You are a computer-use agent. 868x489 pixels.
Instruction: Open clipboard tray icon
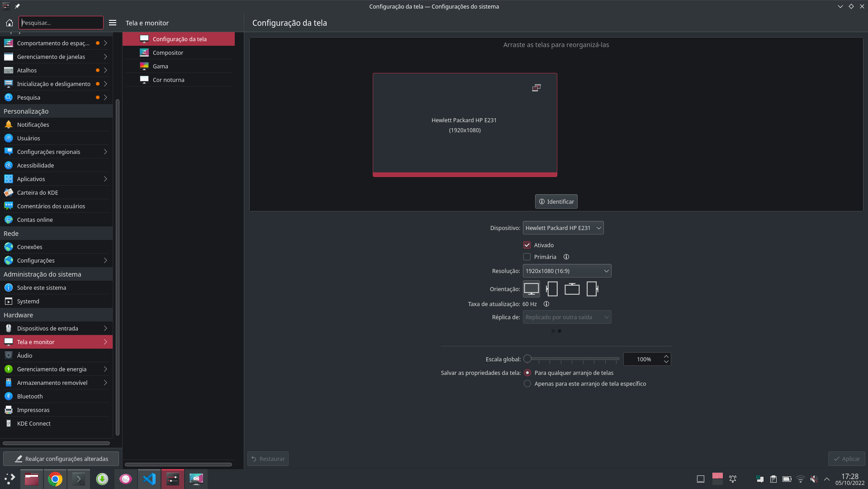pos(773,479)
